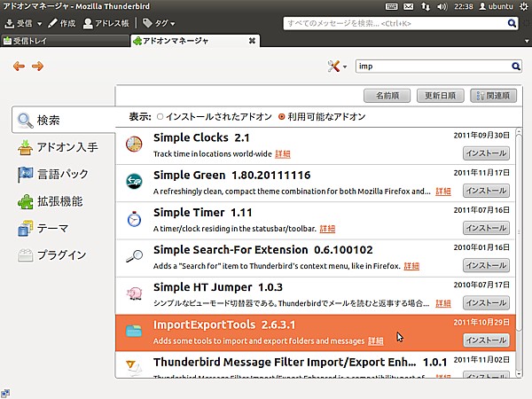532x399 pixels.
Task: Sort by 関連順
Action: pyautogui.click(x=493, y=96)
